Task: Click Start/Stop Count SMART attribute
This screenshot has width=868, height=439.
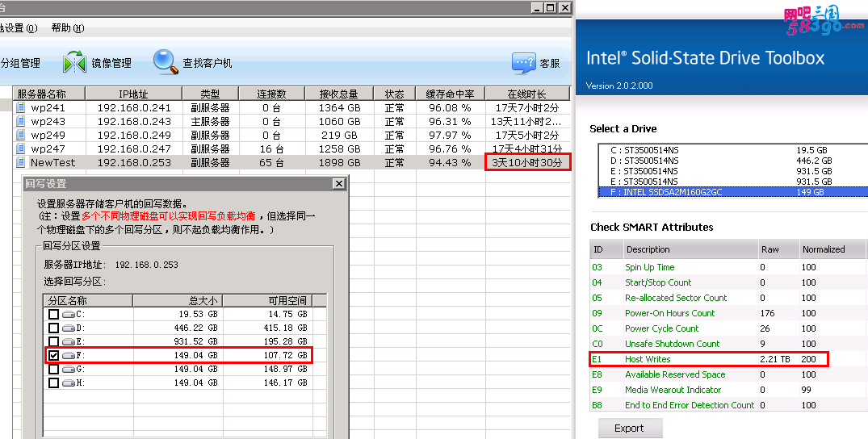Action: coord(657,282)
